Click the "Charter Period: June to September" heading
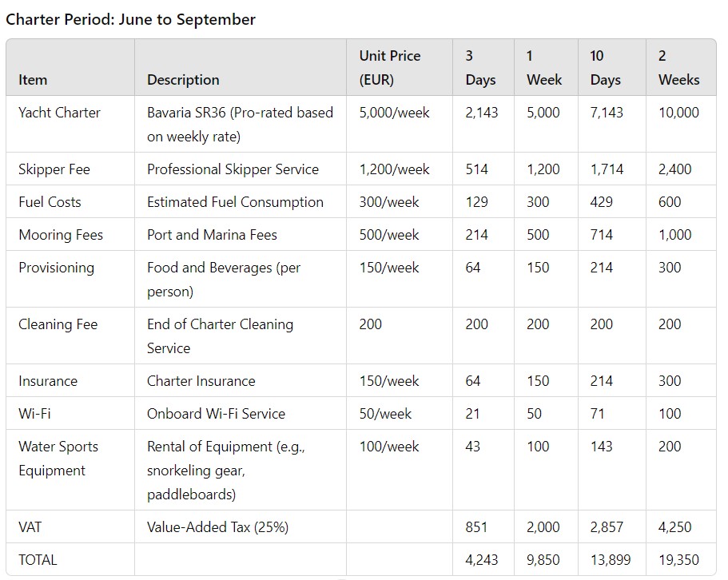This screenshot has width=728, height=580. (x=131, y=19)
